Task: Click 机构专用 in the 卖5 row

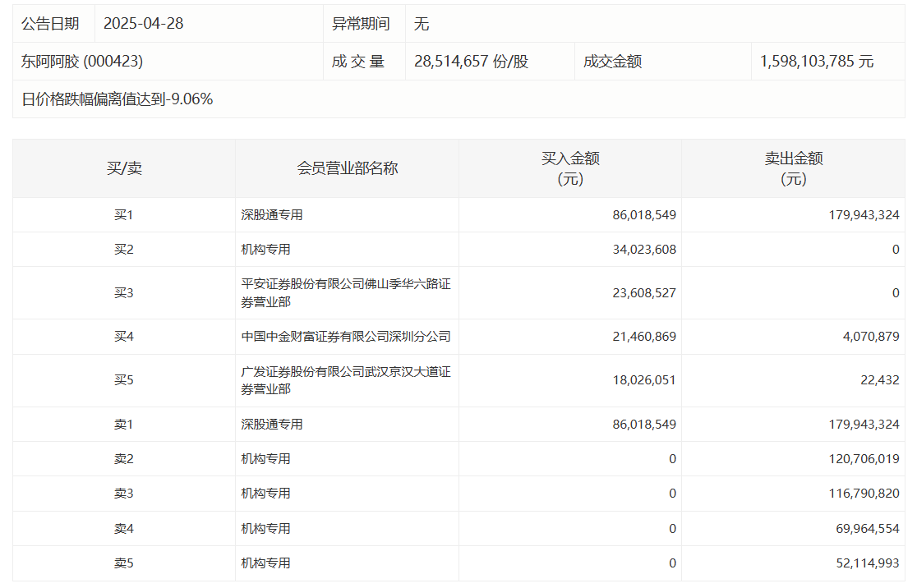Action: 265,563
